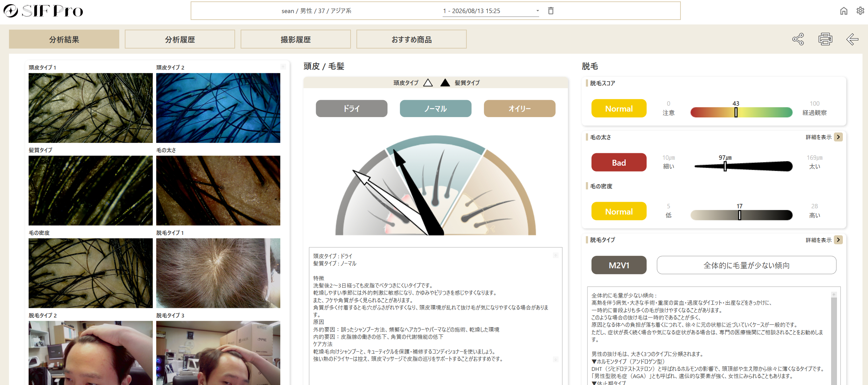Open the 頭皮タイプ 1 image
Image resolution: width=868 pixels, height=385 pixels.
click(91, 108)
